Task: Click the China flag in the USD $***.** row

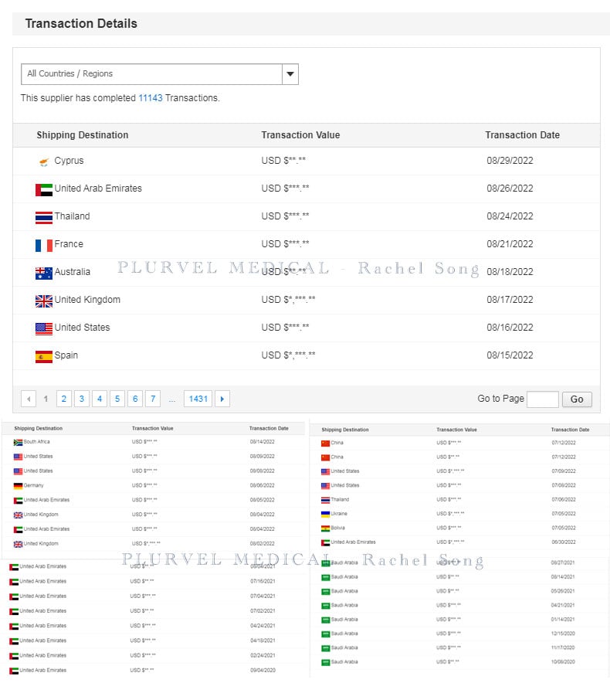Action: click(325, 443)
